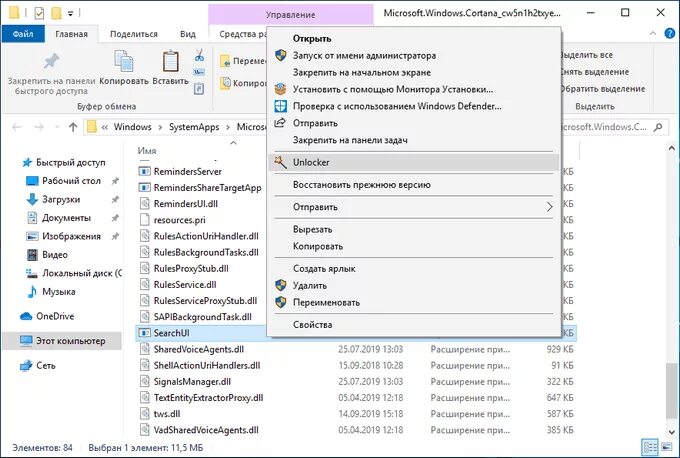
Task: Click the Windows breadcrumb segment
Action: pos(133,127)
